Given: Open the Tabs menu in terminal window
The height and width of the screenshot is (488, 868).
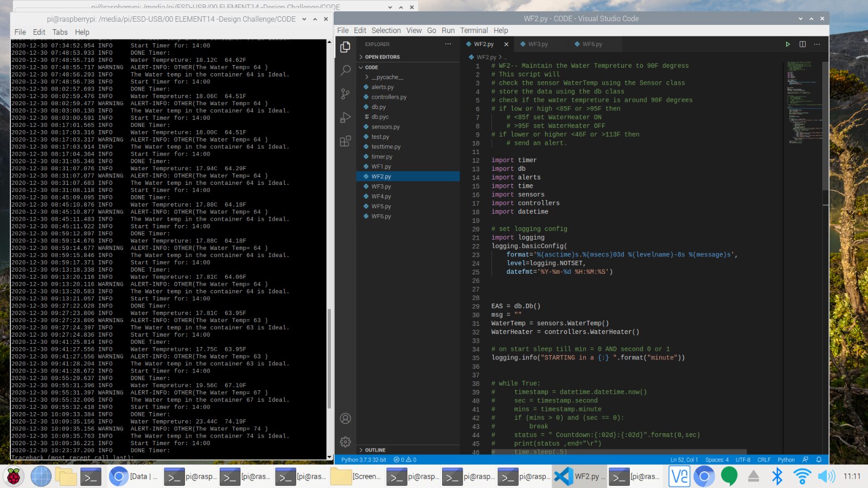Looking at the screenshot, I should (60, 32).
